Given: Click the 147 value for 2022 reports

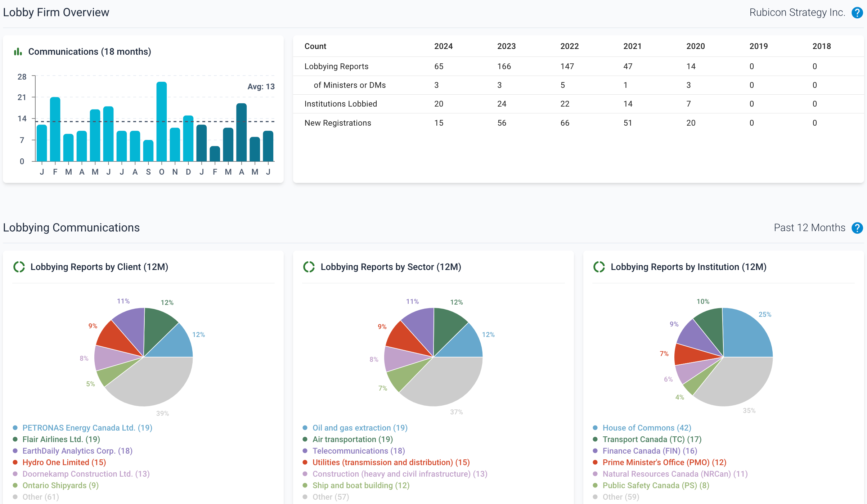Looking at the screenshot, I should point(567,66).
